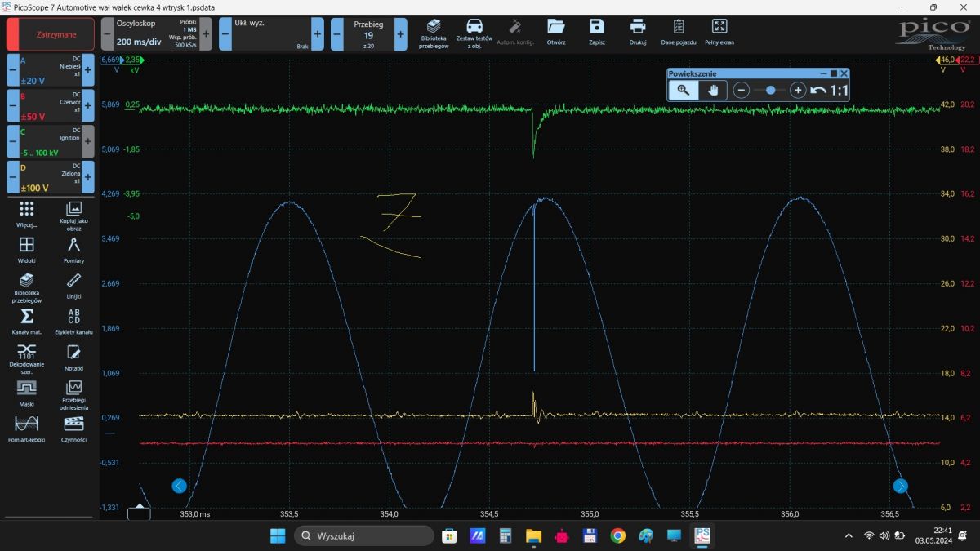Decrease channel D range
Screen dimensions: 980x551
pos(12,177)
